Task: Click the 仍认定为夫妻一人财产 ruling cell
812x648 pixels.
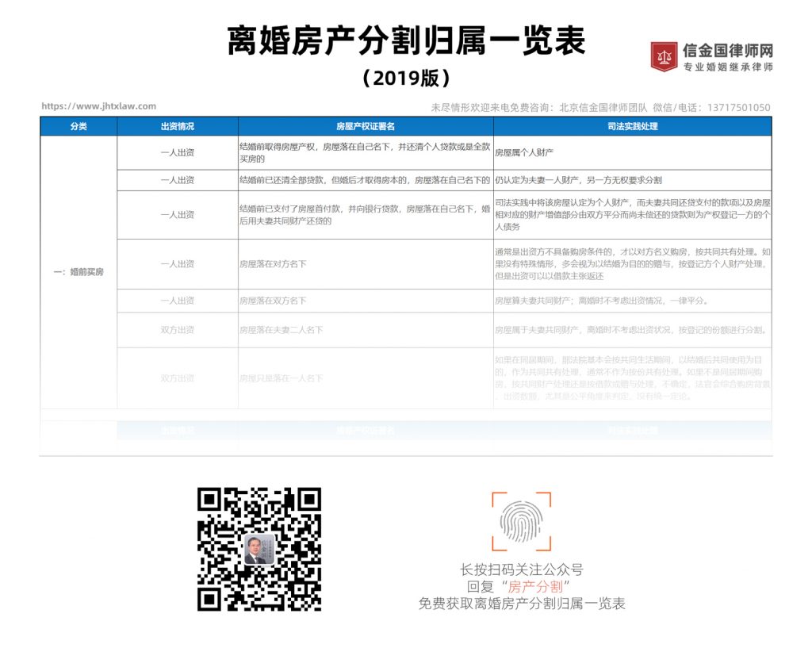Action: (632, 180)
